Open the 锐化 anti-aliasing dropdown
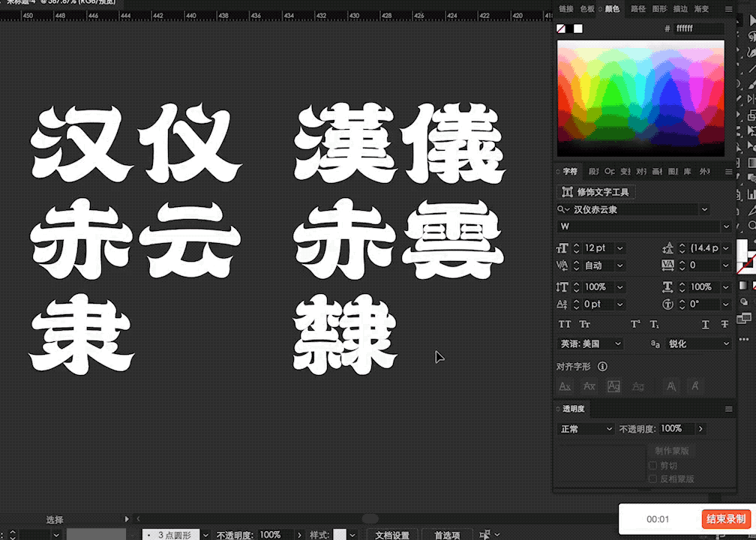The image size is (756, 540). pos(698,343)
